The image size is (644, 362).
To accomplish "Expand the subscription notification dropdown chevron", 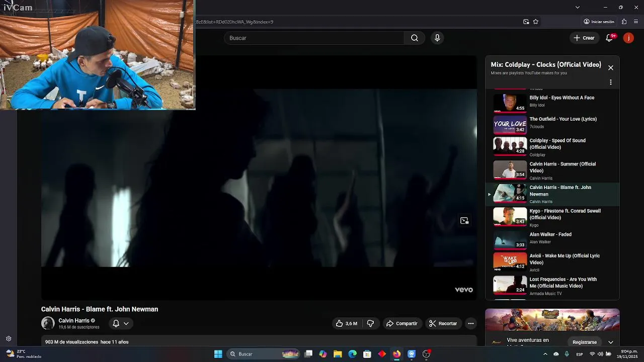I will [126, 324].
